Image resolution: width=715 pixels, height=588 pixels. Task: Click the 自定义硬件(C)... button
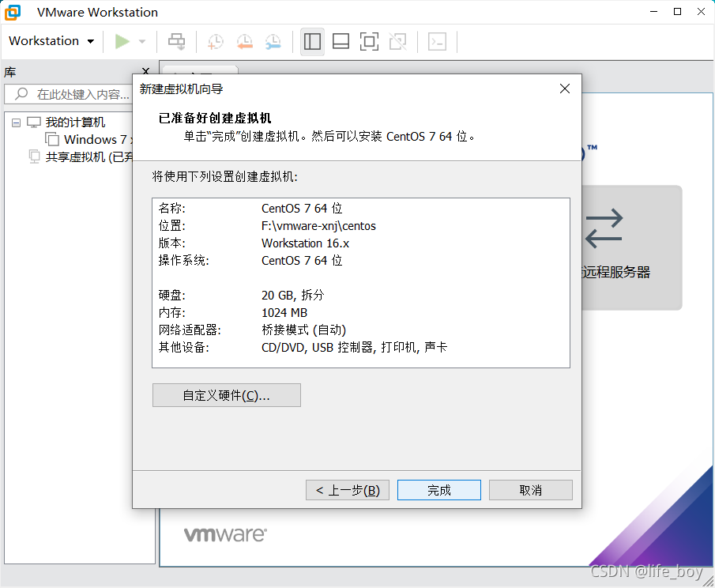coord(227,395)
